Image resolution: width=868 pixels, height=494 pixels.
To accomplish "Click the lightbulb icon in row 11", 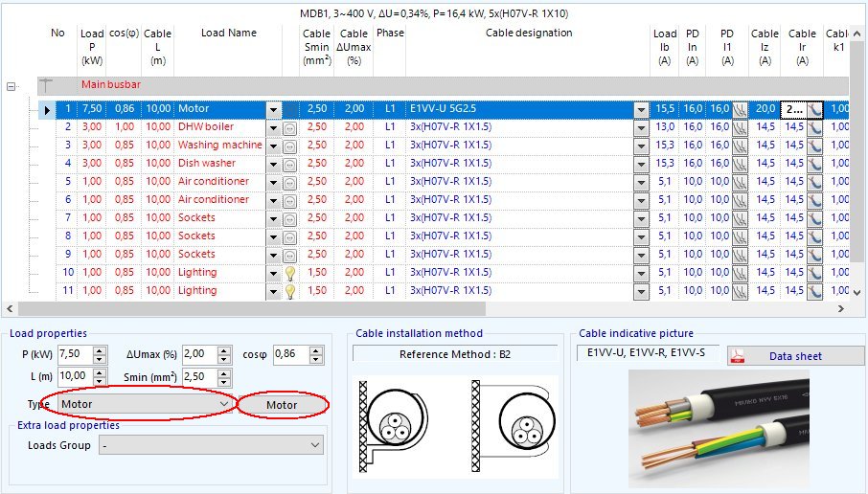I will 289,291.
